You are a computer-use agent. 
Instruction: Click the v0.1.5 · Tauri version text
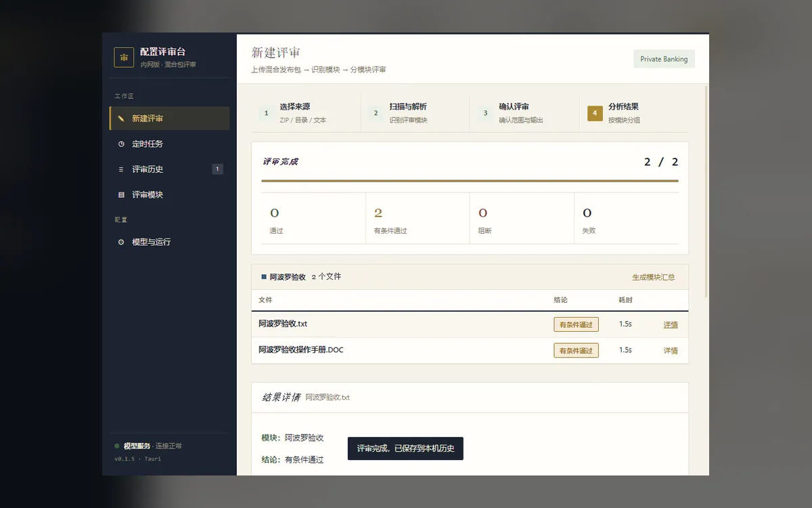pyautogui.click(x=138, y=459)
